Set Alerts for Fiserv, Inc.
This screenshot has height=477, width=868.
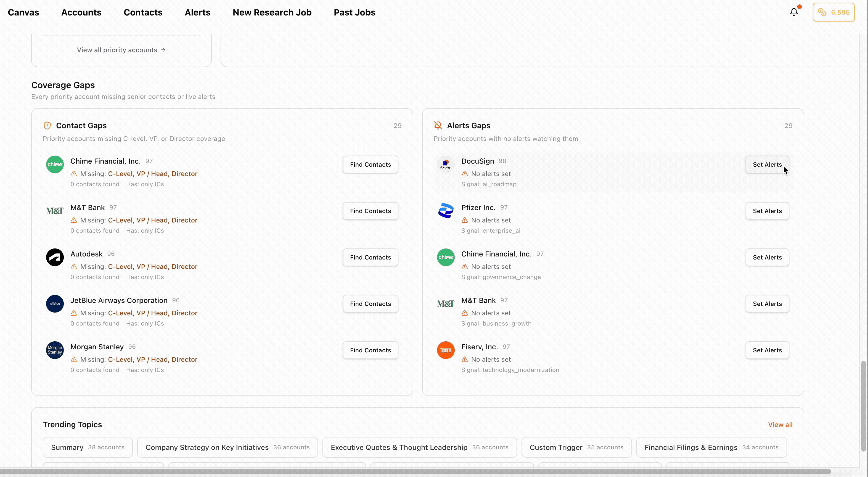point(767,350)
